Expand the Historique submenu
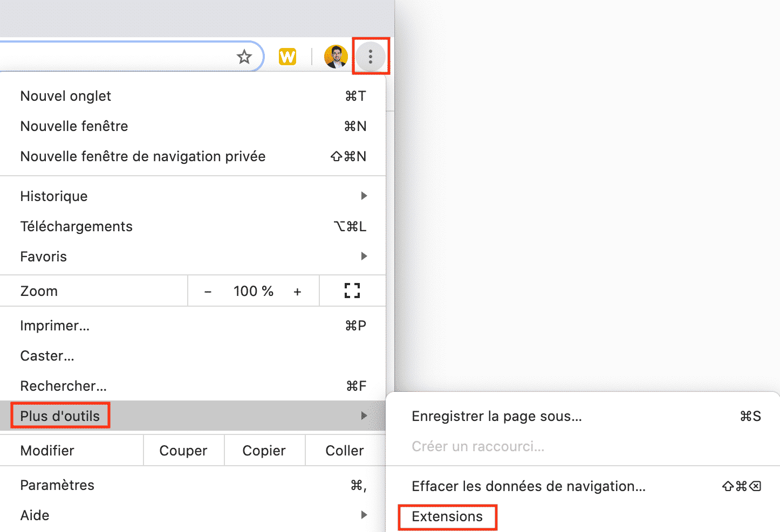This screenshot has width=780, height=532. coord(192,196)
